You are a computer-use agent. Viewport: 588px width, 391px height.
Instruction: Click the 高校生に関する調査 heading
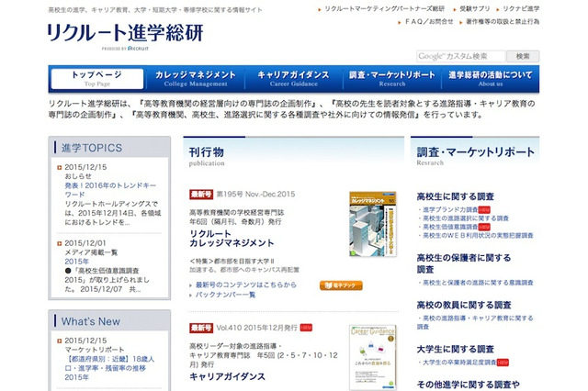coord(456,196)
